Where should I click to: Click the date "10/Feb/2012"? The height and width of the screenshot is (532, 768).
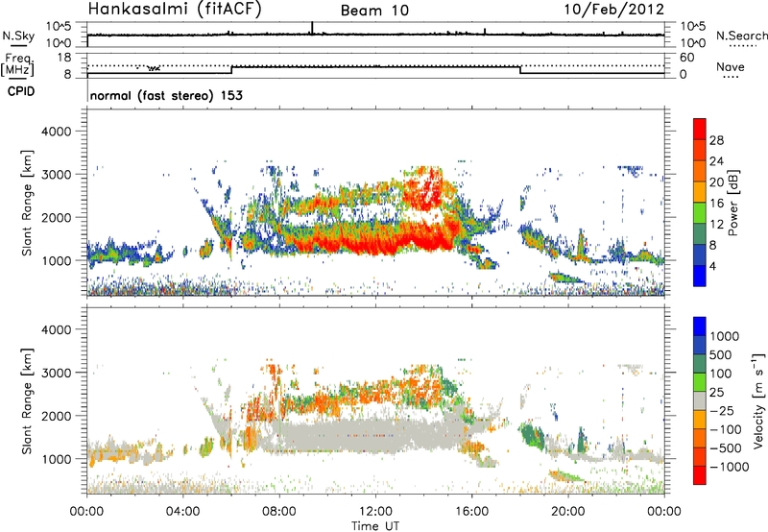coord(614,10)
